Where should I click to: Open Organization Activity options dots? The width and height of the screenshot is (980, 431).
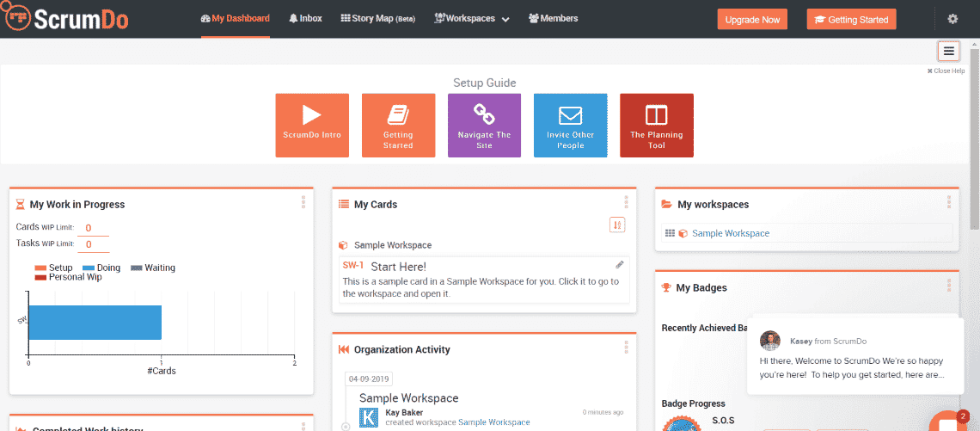click(x=626, y=348)
